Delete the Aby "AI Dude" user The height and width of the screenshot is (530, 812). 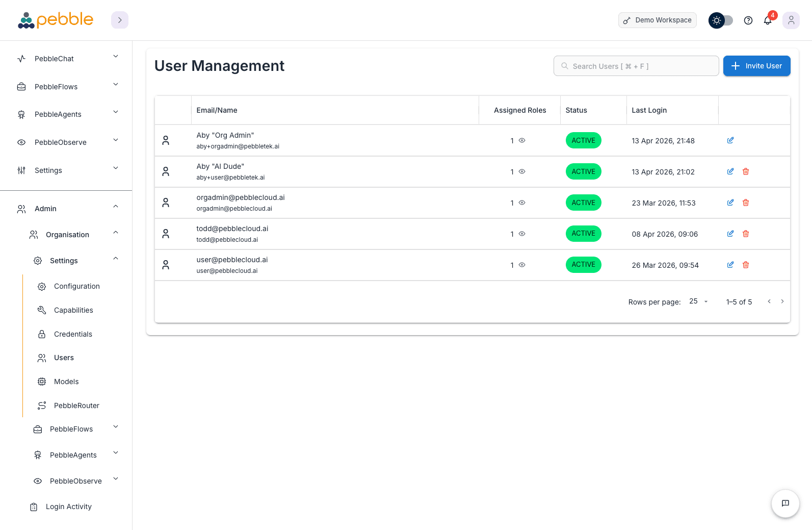[746, 171]
